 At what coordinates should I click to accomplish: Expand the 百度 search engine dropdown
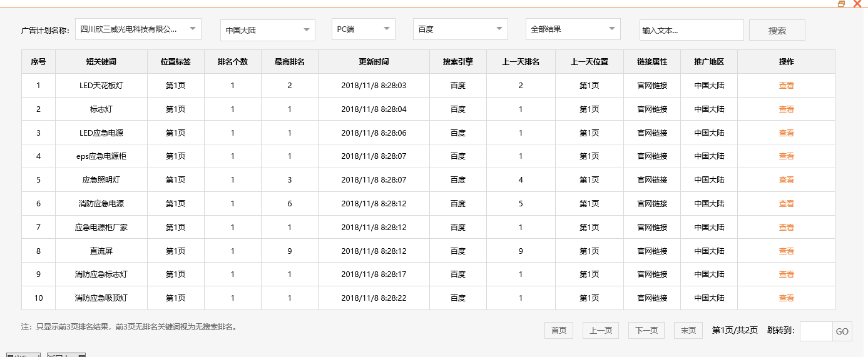pos(460,29)
